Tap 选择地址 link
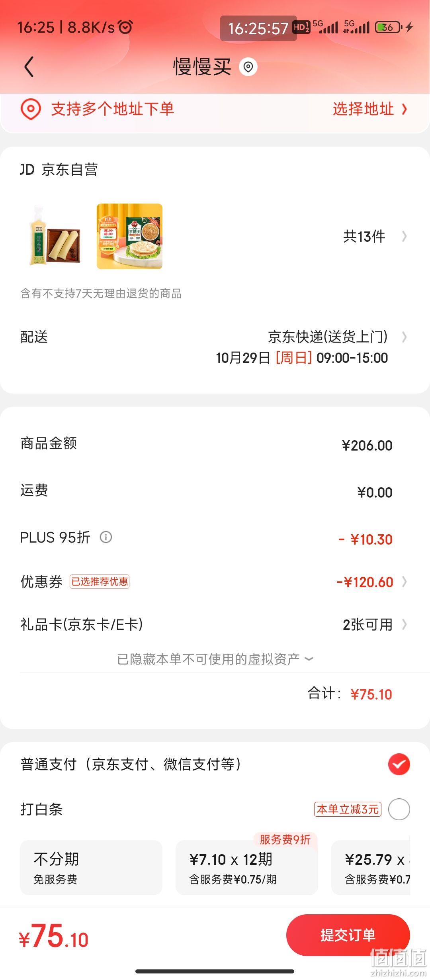 [370, 109]
